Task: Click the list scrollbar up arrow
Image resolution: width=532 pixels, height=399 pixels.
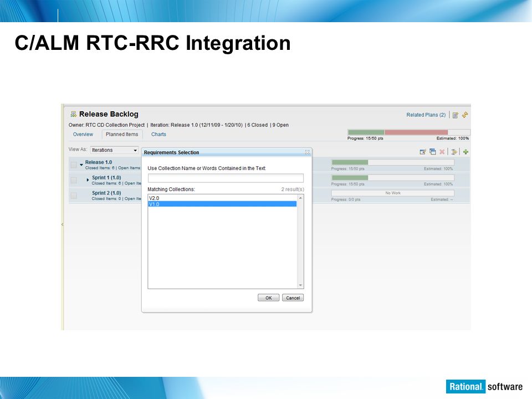Action: tap(300, 198)
